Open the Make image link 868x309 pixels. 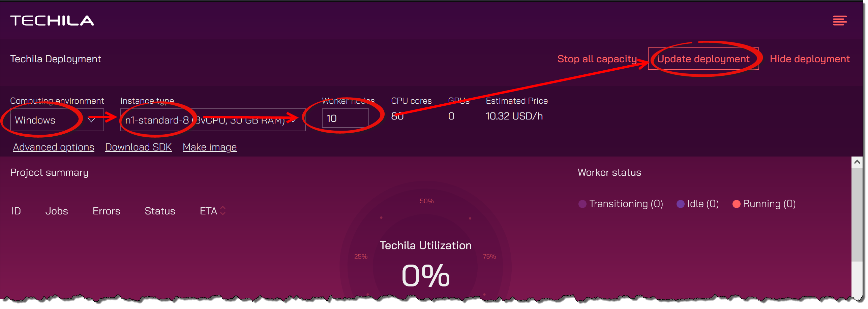point(210,147)
